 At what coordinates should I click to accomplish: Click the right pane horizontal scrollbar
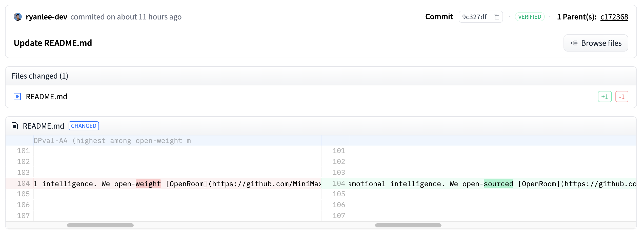click(x=408, y=225)
